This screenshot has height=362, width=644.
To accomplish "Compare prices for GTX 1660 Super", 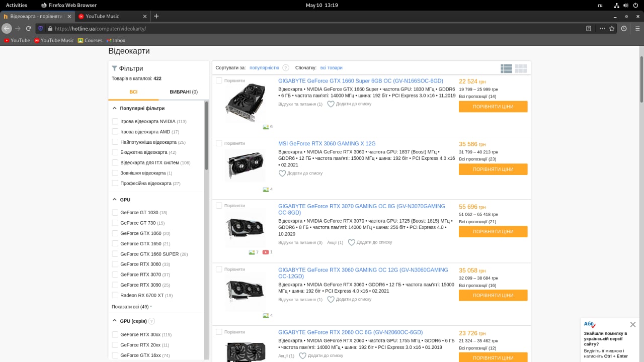I will 493,107.
